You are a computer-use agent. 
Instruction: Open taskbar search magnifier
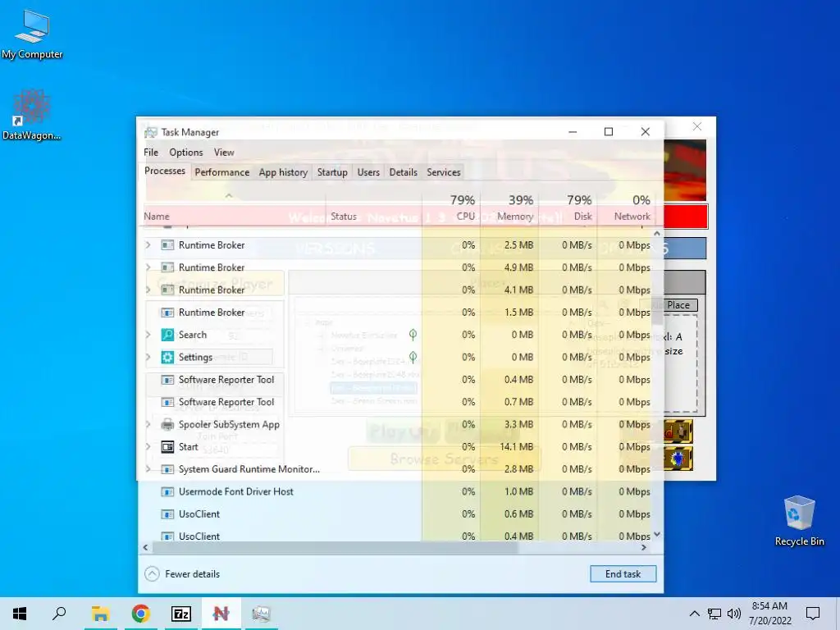[x=59, y=614]
